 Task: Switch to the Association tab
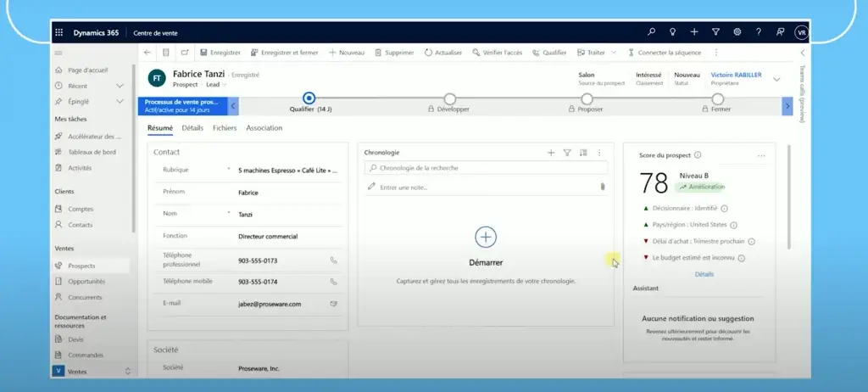(264, 128)
